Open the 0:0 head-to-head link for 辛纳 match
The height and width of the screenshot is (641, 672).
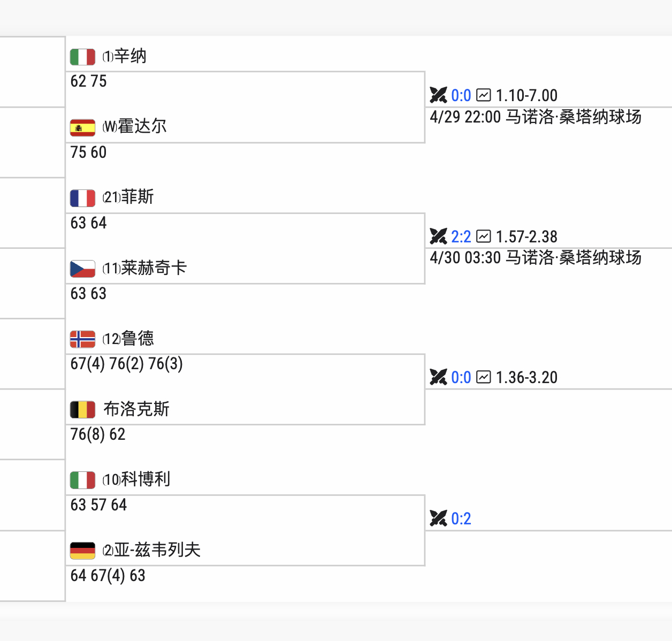pos(461,96)
